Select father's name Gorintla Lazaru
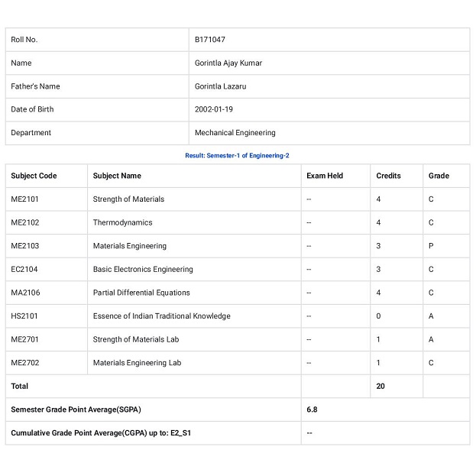The width and height of the screenshot is (476, 450). (220, 86)
